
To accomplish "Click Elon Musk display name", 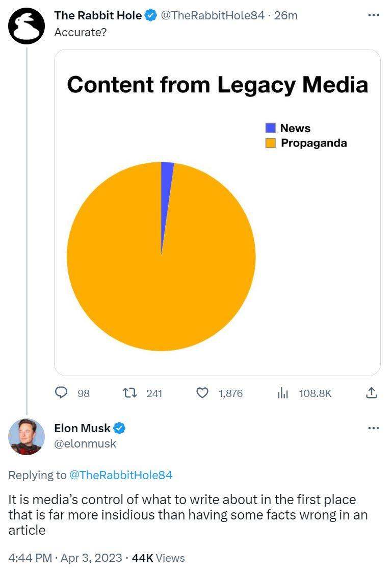I will (x=82, y=428).
